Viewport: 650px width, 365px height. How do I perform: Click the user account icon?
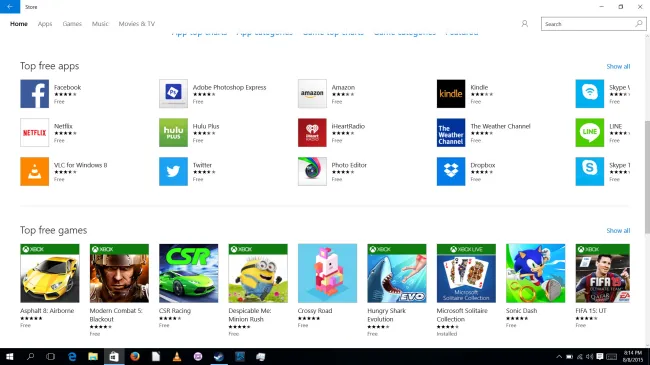click(524, 24)
